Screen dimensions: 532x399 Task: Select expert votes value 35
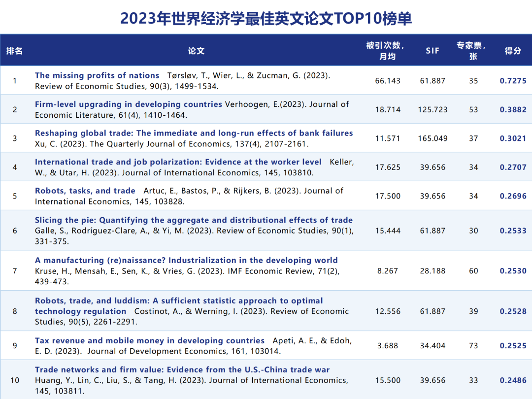click(473, 81)
